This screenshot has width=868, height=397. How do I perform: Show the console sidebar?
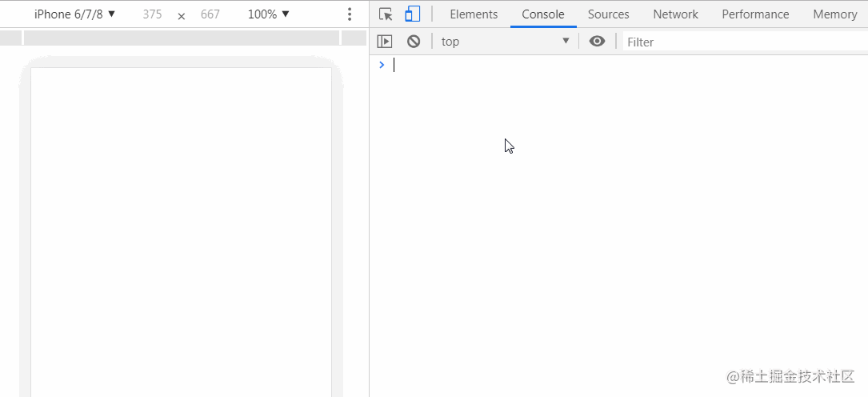pos(384,41)
